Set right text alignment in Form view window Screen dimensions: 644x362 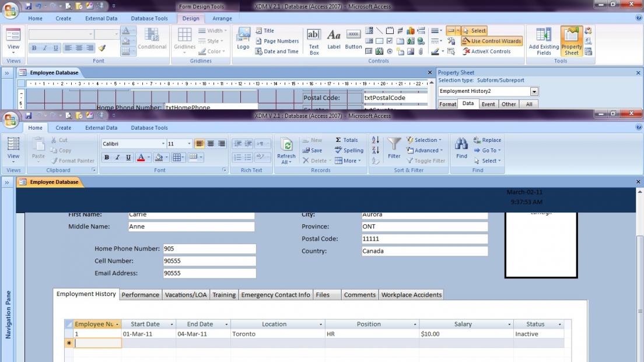222,144
